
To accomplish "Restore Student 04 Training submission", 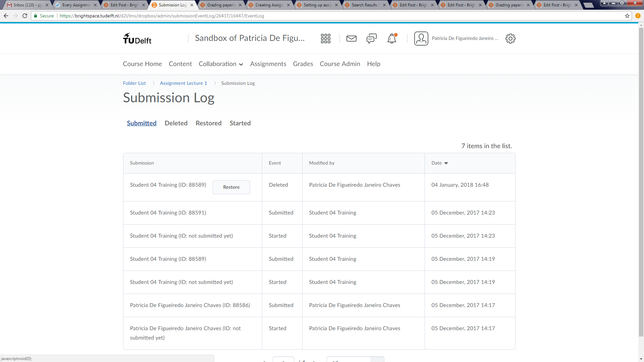I will point(231,187).
